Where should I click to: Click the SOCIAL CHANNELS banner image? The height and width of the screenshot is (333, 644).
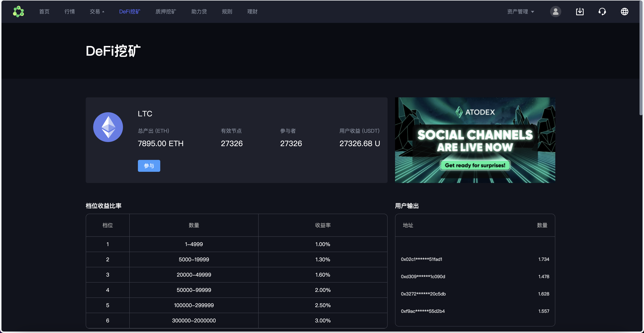[475, 140]
